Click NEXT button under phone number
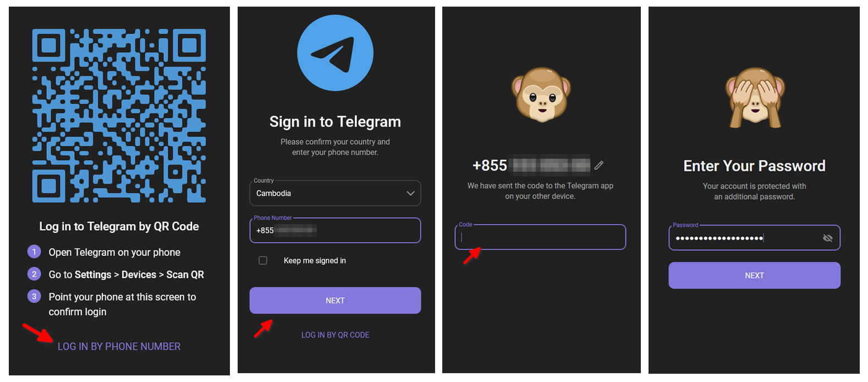The image size is (868, 382). pos(335,301)
